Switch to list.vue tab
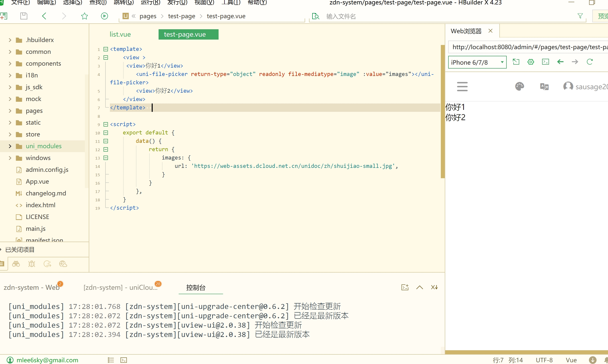The height and width of the screenshot is (364, 608). pos(120,34)
